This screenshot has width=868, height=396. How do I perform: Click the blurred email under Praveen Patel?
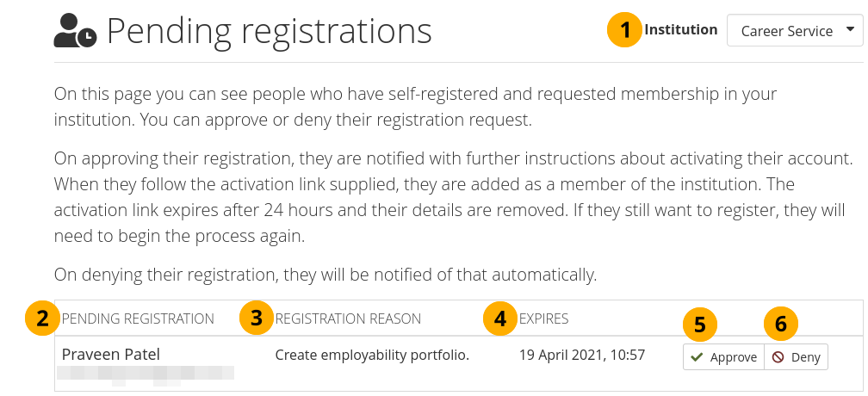(145, 374)
